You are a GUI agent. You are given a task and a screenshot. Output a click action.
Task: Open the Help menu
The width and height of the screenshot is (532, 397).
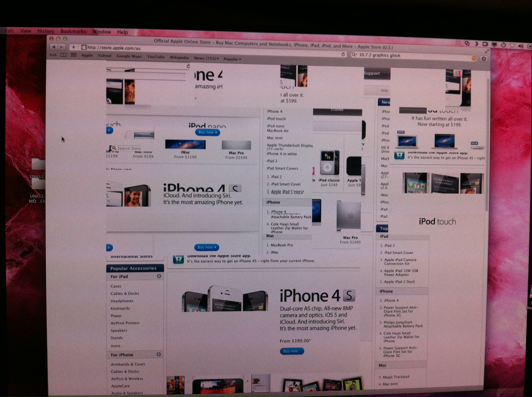click(122, 32)
